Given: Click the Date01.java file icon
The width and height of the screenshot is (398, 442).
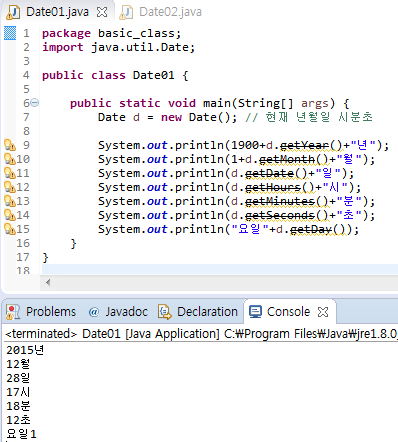Looking at the screenshot, I should tap(13, 12).
